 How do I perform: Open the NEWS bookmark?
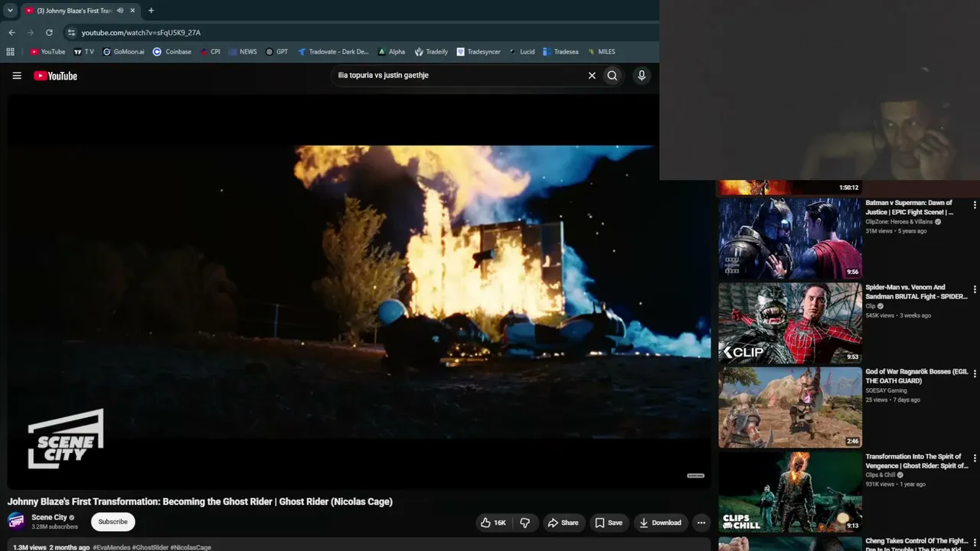click(243, 52)
